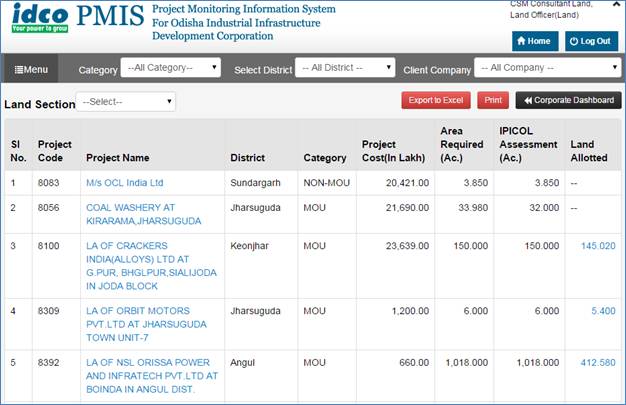Open the All Category dropdown

(171, 68)
